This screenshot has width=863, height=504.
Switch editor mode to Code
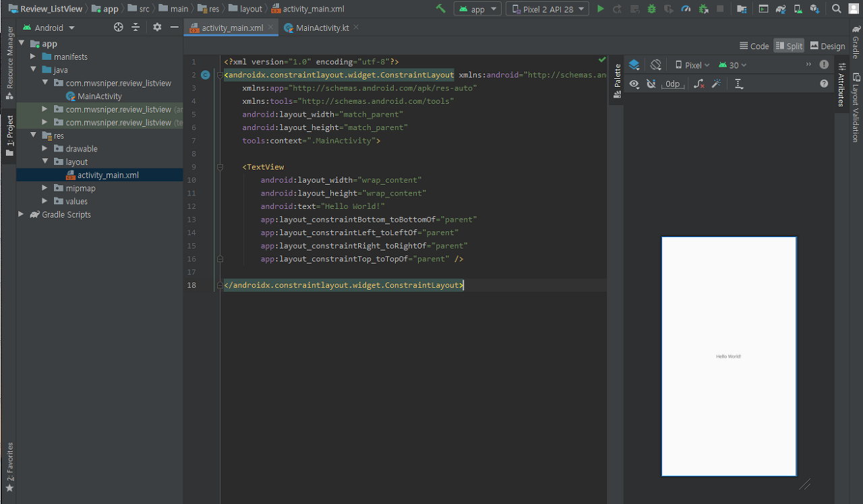[x=754, y=46]
